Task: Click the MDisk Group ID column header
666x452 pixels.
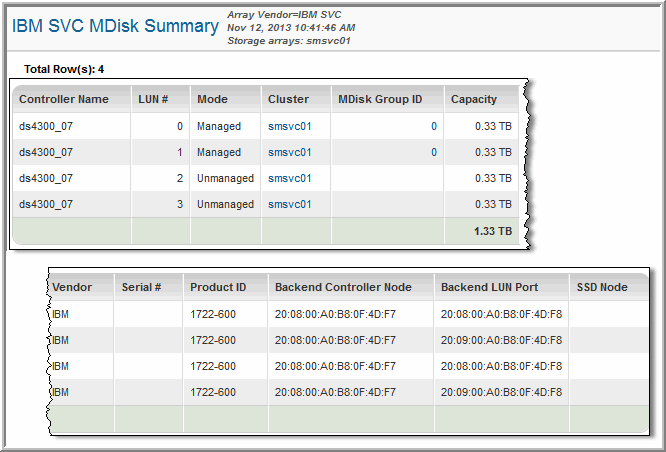Action: tap(380, 100)
